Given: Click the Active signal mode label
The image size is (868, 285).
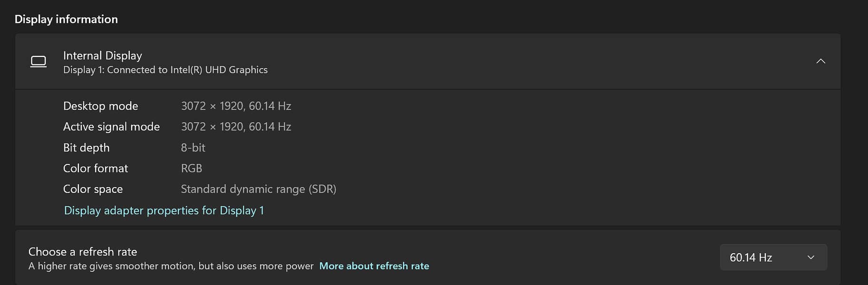Looking at the screenshot, I should 111,127.
